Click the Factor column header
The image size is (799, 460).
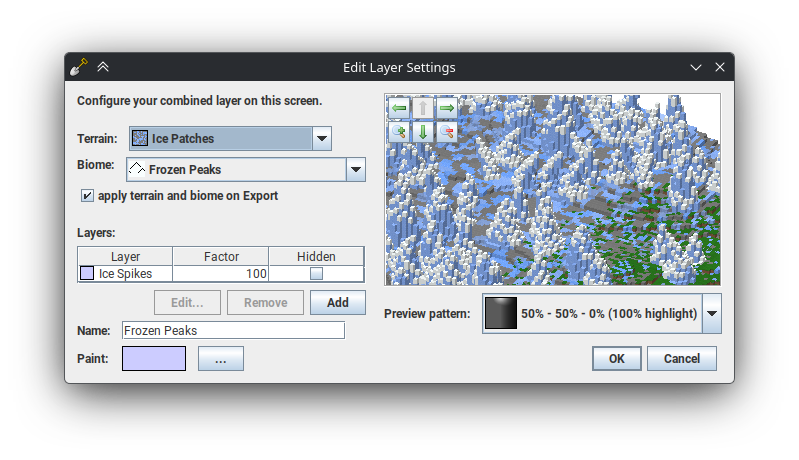click(221, 256)
